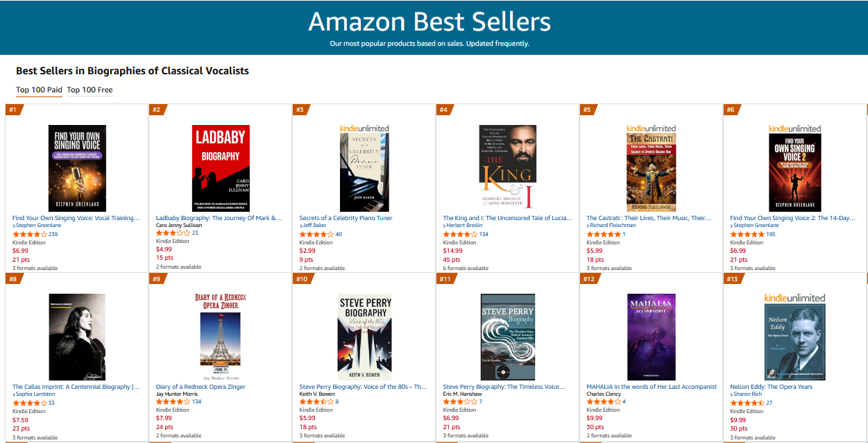Open Find Your Own Singing Voice book cover
This screenshot has width=868, height=443.
(x=77, y=168)
